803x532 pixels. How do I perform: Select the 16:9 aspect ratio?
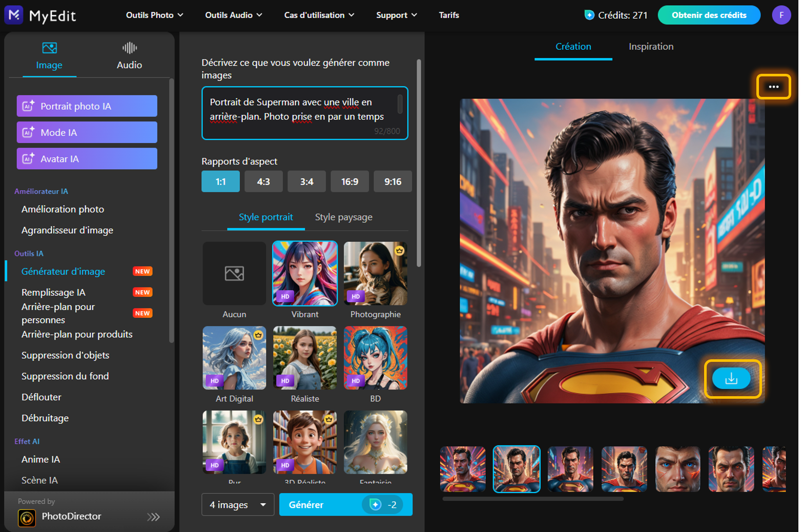pyautogui.click(x=349, y=181)
